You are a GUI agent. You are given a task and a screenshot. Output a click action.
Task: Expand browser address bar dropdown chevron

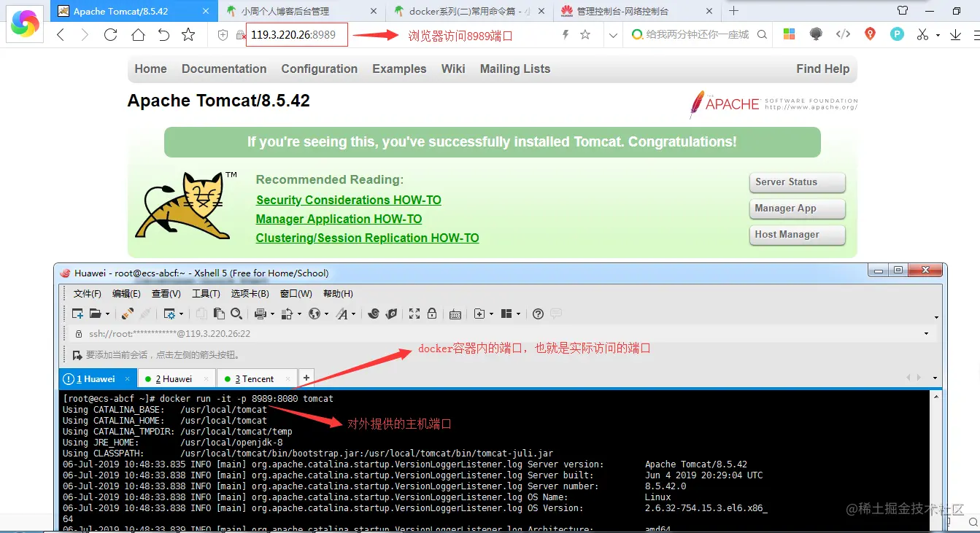613,34
